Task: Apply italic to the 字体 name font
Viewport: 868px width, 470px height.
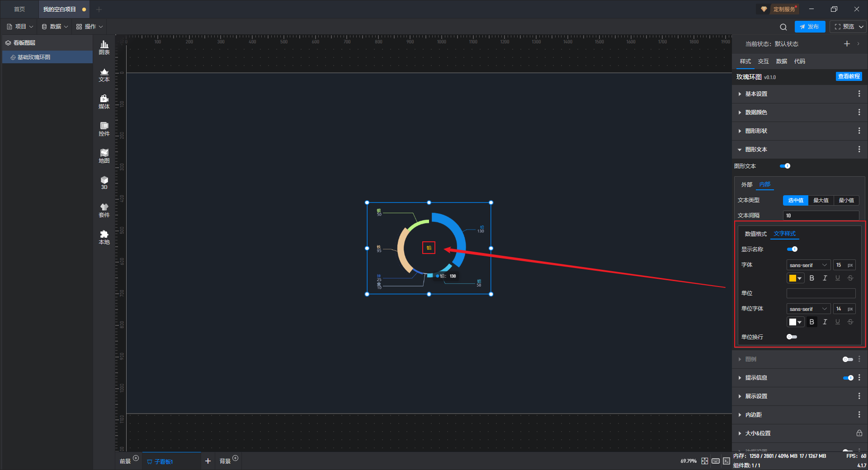Action: pyautogui.click(x=825, y=278)
